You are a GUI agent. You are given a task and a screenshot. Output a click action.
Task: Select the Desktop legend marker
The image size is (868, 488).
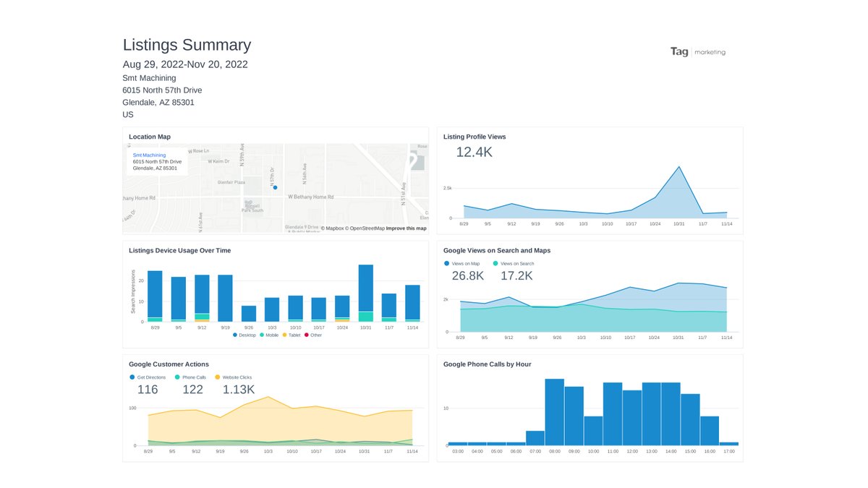tap(235, 335)
